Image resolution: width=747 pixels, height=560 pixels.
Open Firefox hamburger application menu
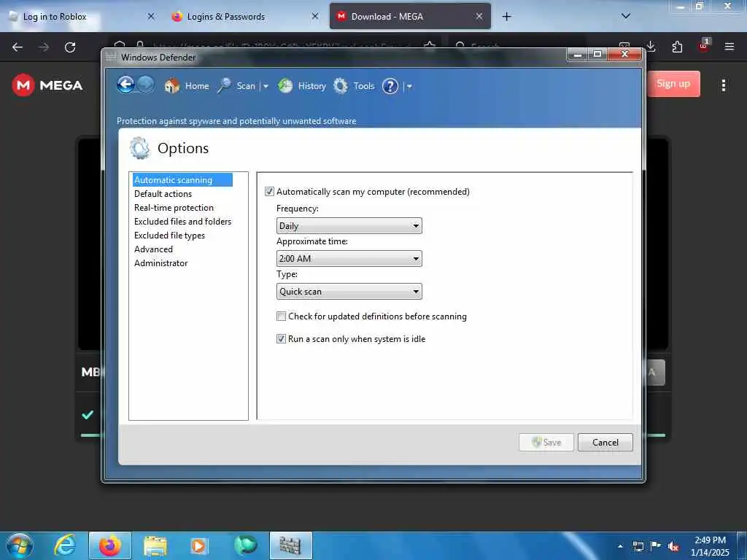point(729,47)
